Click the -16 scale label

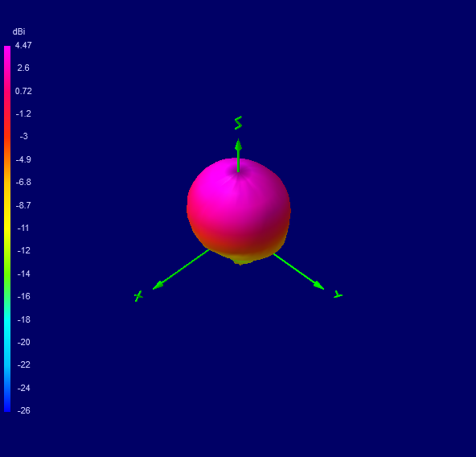tap(23, 296)
